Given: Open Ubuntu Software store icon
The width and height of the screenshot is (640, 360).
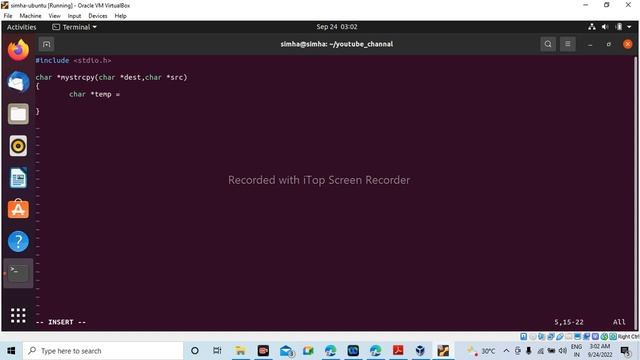Looking at the screenshot, I should click(18, 209).
